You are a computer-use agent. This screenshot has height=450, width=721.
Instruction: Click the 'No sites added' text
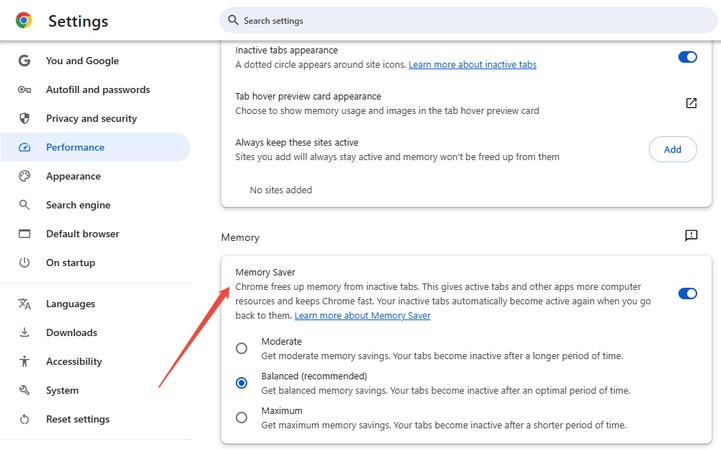281,190
